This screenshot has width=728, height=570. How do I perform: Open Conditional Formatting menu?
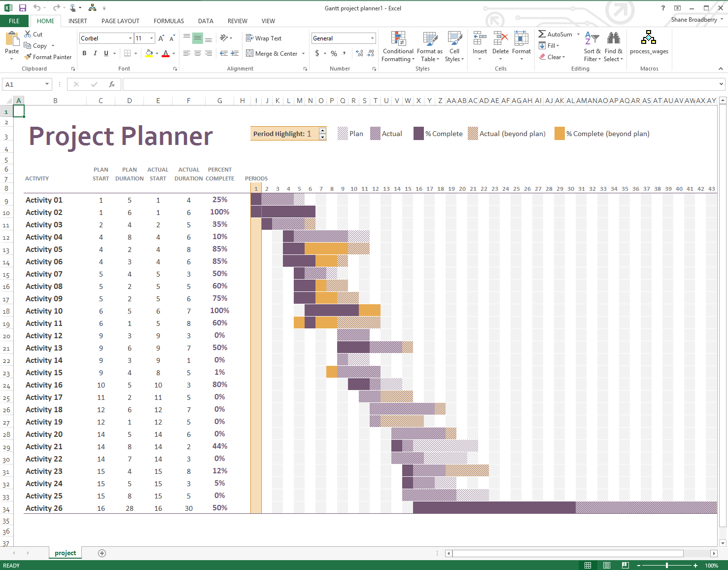(x=398, y=46)
